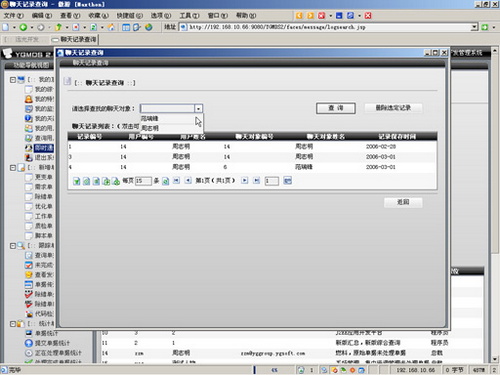Click the orange left arrow icon near menu bar
Image resolution: width=500 pixels, height=375 pixels.
299,15
